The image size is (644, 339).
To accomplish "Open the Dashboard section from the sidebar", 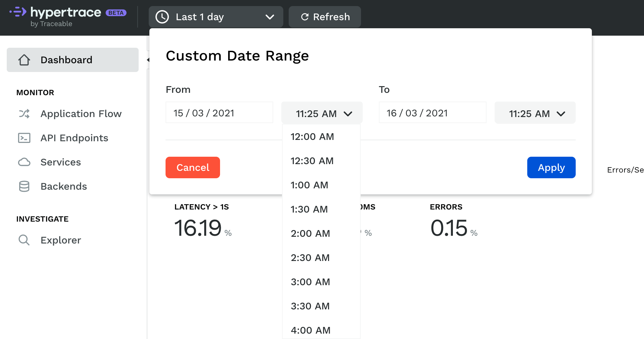I will point(66,60).
